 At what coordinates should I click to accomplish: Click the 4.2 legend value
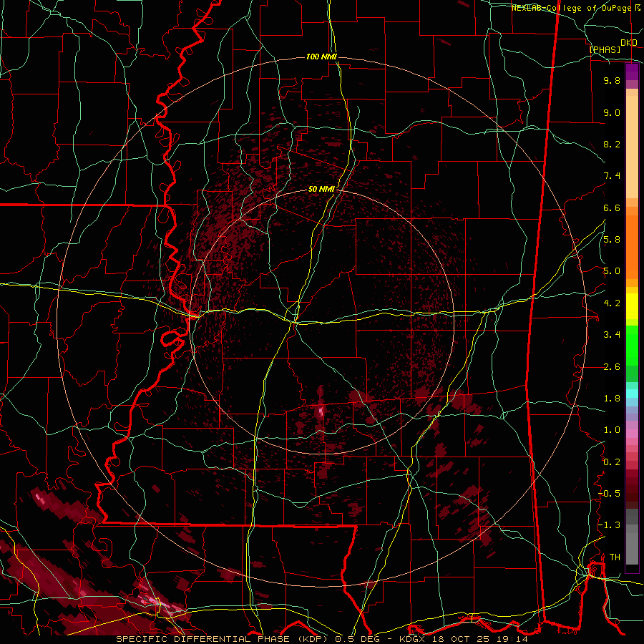[x=612, y=303]
